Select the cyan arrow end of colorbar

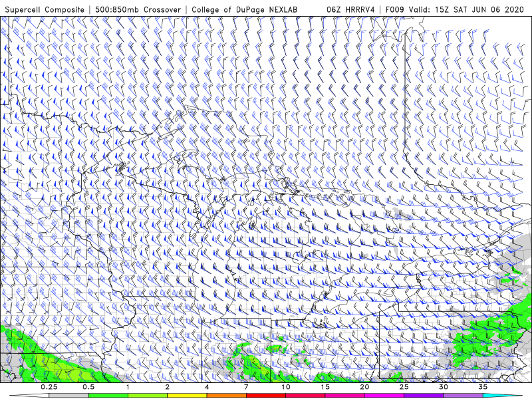point(503,396)
